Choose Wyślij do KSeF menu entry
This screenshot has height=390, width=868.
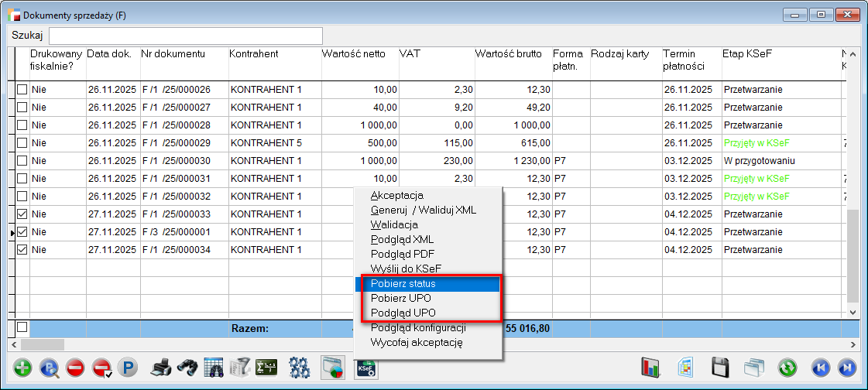pyautogui.click(x=406, y=269)
